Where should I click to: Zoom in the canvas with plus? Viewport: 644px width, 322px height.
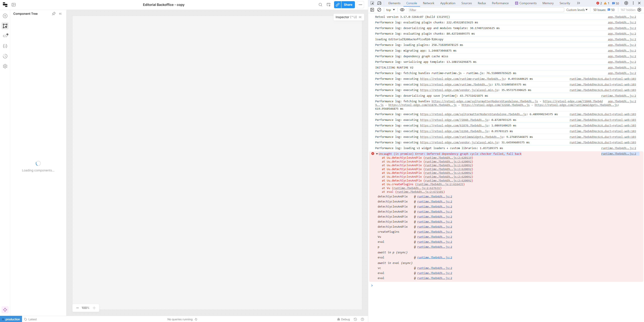94,308
